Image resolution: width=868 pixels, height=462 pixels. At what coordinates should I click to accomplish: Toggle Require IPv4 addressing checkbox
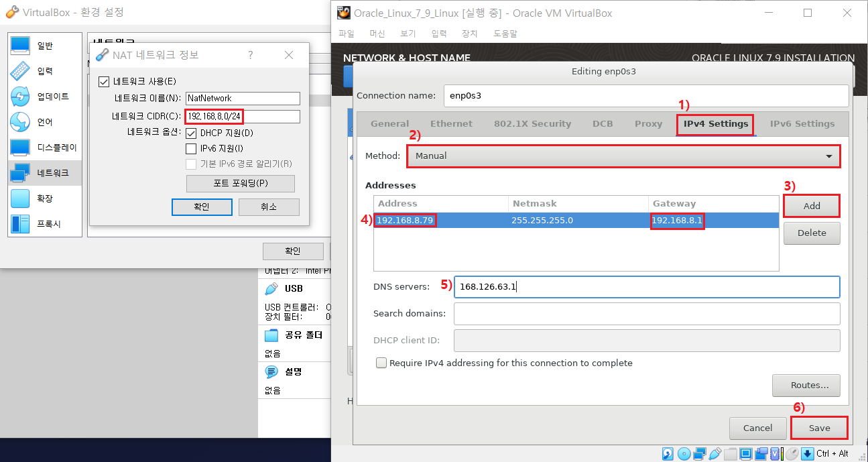point(381,363)
